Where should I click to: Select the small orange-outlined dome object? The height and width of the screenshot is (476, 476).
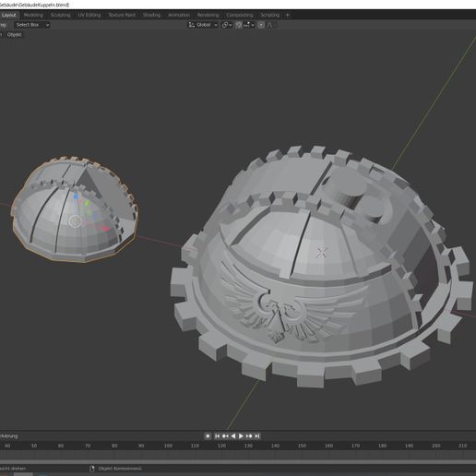pyautogui.click(x=74, y=209)
